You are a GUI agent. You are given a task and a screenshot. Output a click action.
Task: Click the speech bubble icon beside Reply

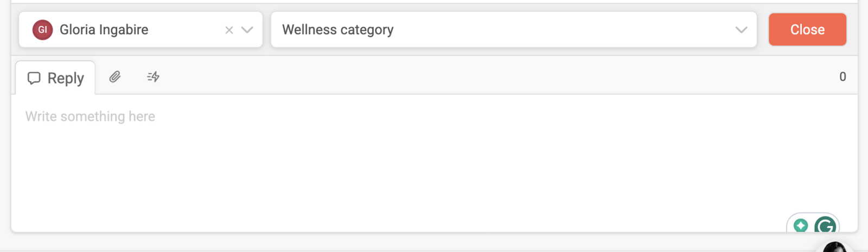[x=34, y=78]
